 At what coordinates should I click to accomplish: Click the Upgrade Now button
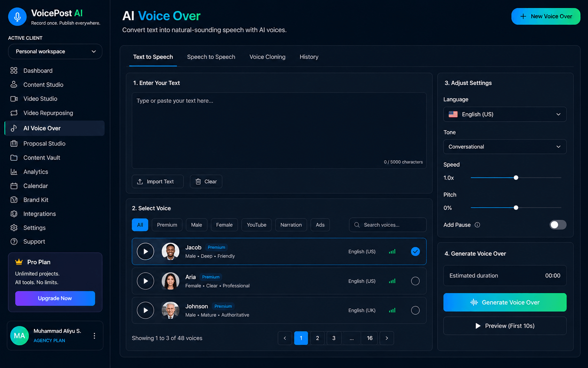tap(55, 298)
